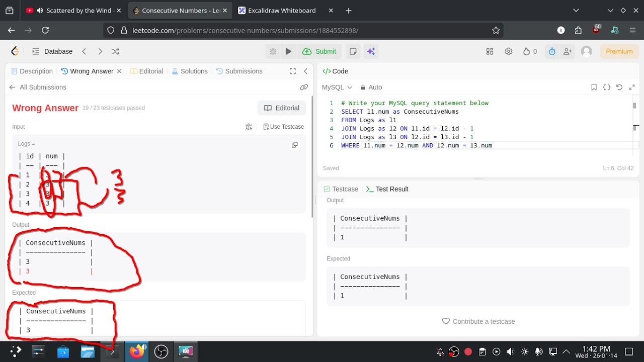
Task: Expand the code editor fullscreen icon
Action: (632, 87)
